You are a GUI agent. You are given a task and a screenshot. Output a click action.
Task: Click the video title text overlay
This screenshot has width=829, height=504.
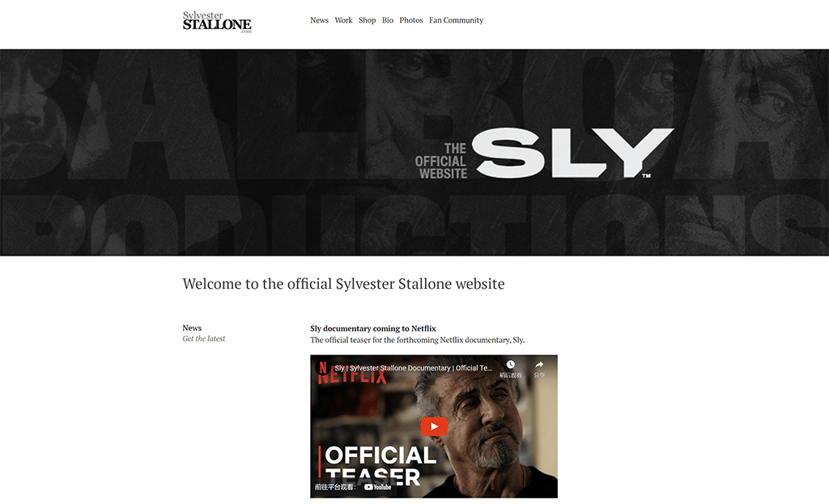413,368
